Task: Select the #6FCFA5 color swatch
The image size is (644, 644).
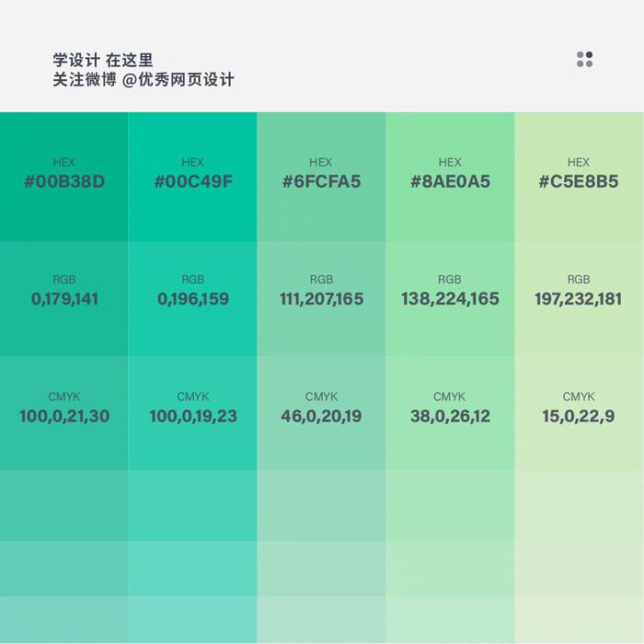Action: point(321,177)
